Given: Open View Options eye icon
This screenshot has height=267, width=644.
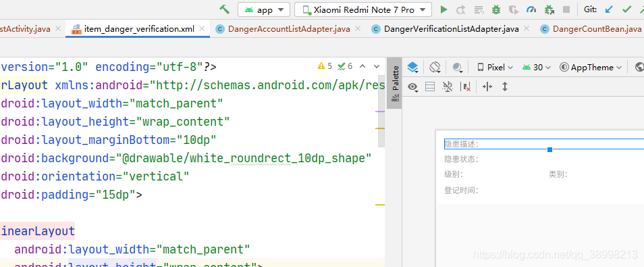Looking at the screenshot, I should (413, 87).
